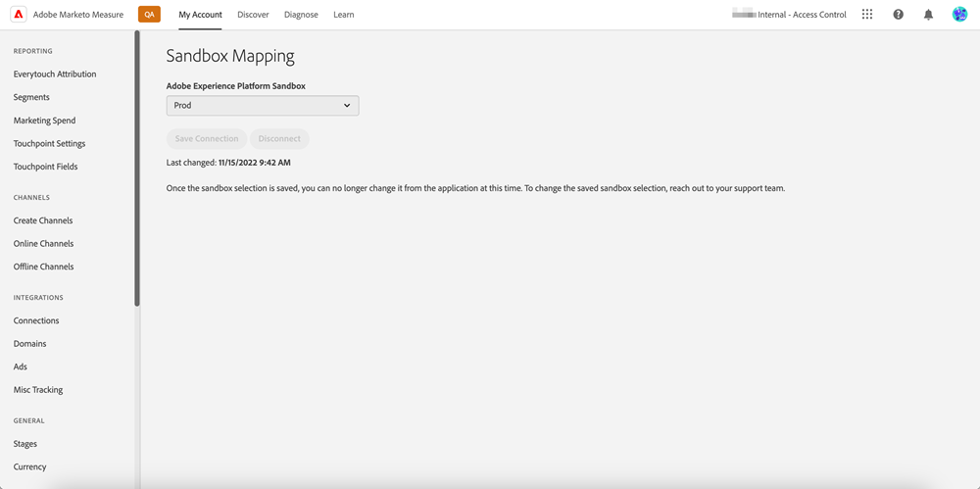The image size is (980, 489).
Task: Open Misc Tracking in the sidebar
Action: click(38, 390)
